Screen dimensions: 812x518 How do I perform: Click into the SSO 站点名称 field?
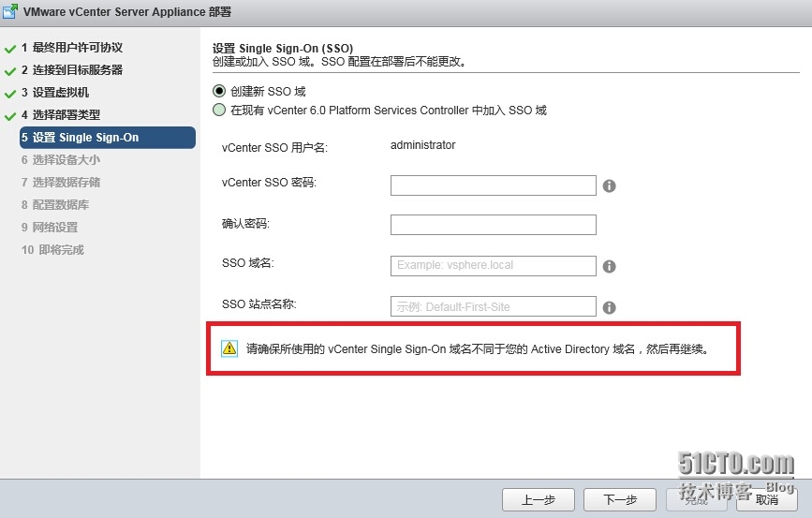click(493, 306)
